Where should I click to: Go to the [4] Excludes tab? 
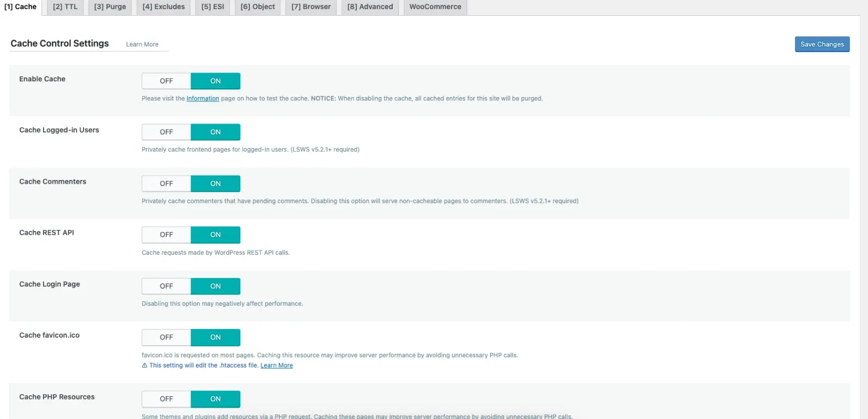point(164,7)
